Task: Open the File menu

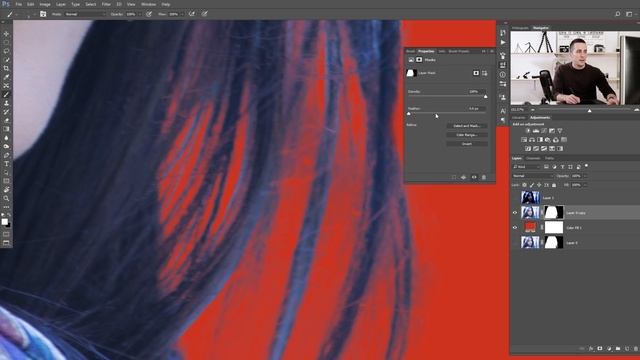Action: tap(18, 4)
